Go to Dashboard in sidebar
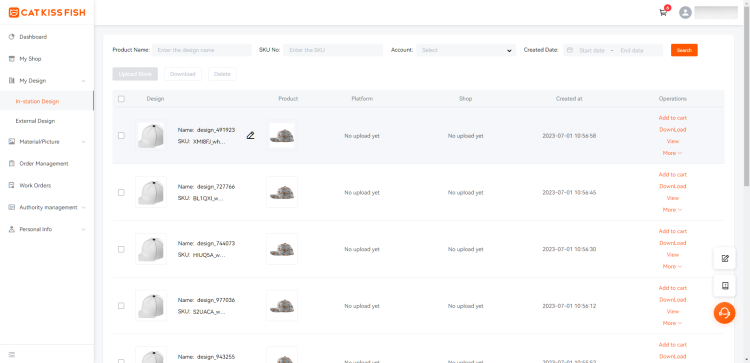 (33, 37)
